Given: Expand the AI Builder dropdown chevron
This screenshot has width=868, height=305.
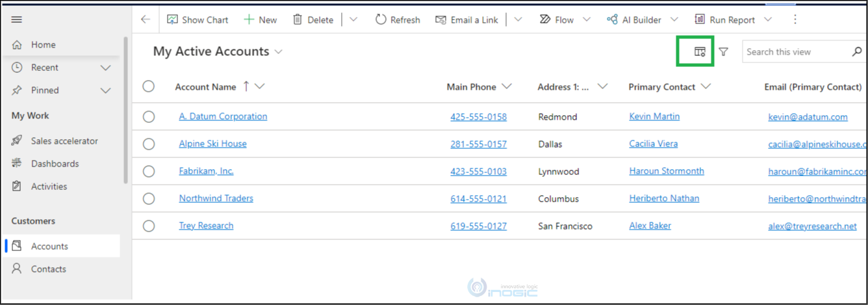Looking at the screenshot, I should [674, 20].
